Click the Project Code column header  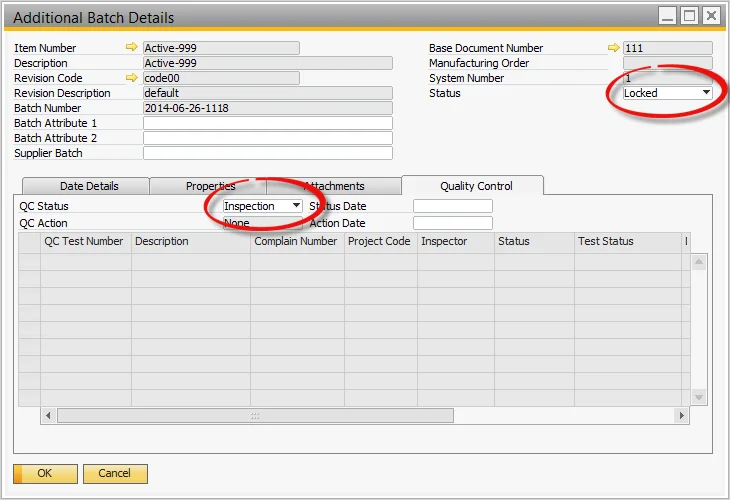pos(381,241)
